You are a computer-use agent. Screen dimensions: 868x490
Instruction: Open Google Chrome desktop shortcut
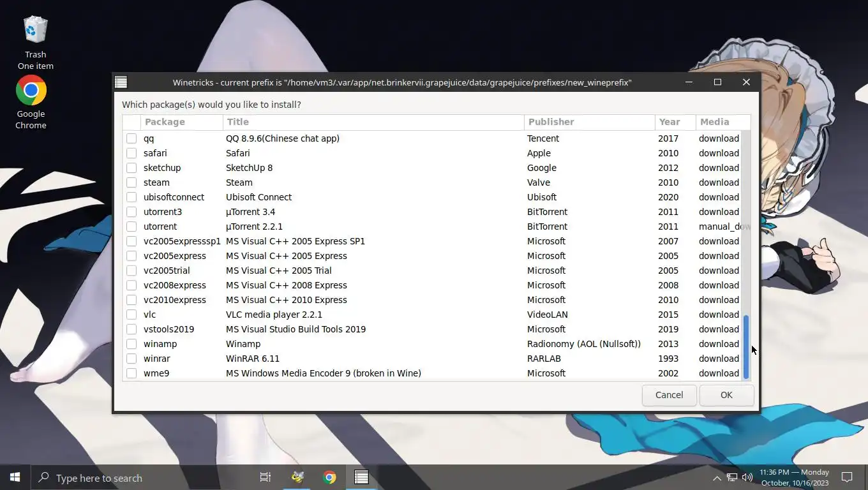pos(31,102)
